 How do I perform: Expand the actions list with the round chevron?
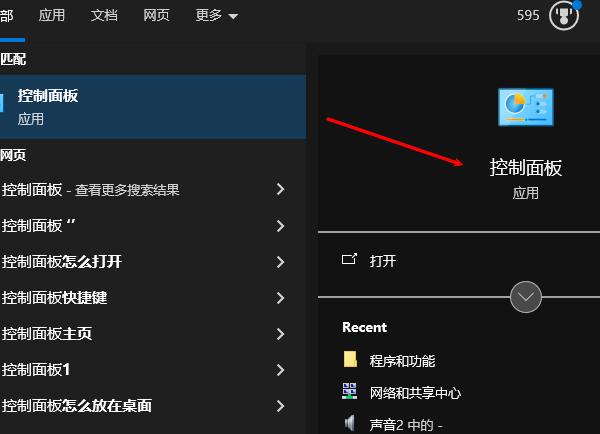(526, 297)
